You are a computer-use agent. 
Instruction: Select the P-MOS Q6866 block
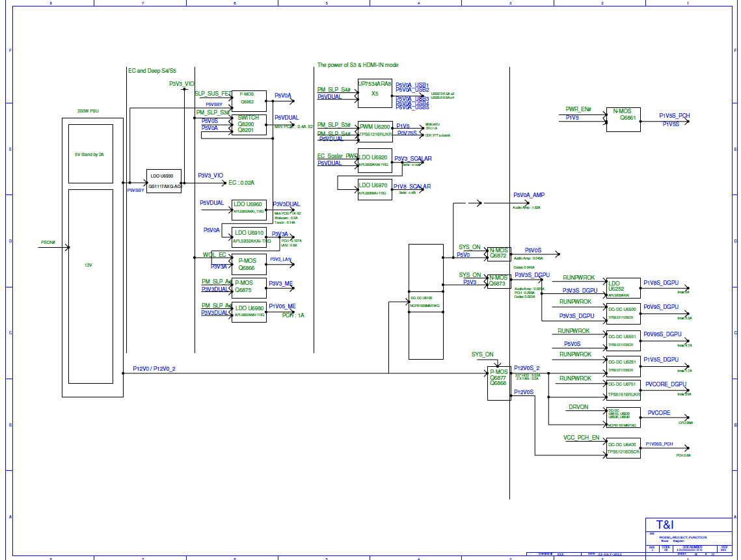click(x=249, y=264)
